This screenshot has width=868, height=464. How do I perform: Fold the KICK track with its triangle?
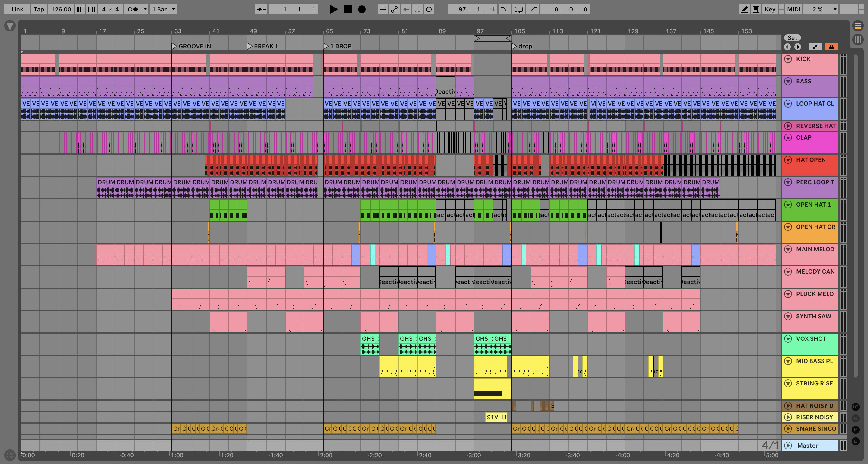(x=788, y=59)
